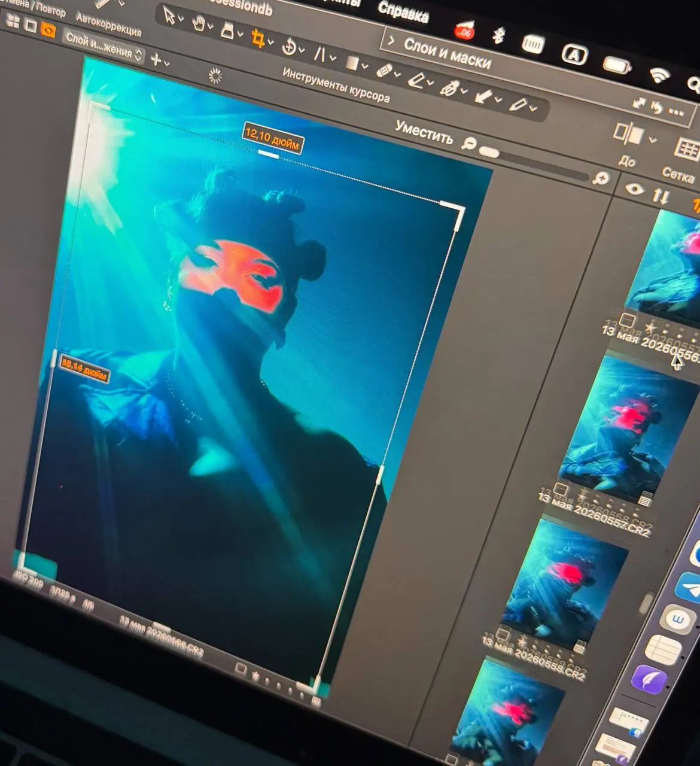The height and width of the screenshot is (766, 700).
Task: Select the Apply Adjustments arrow tool
Action: pos(483,96)
